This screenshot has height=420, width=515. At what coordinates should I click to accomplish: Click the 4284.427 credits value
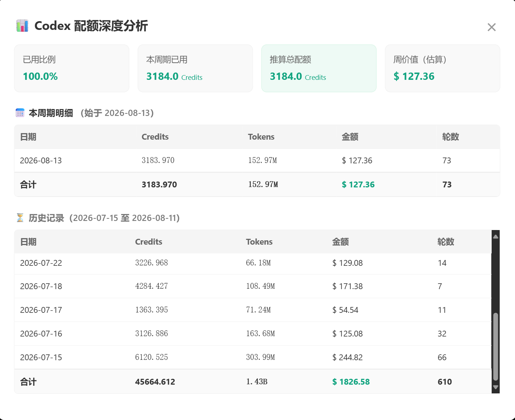tap(151, 286)
